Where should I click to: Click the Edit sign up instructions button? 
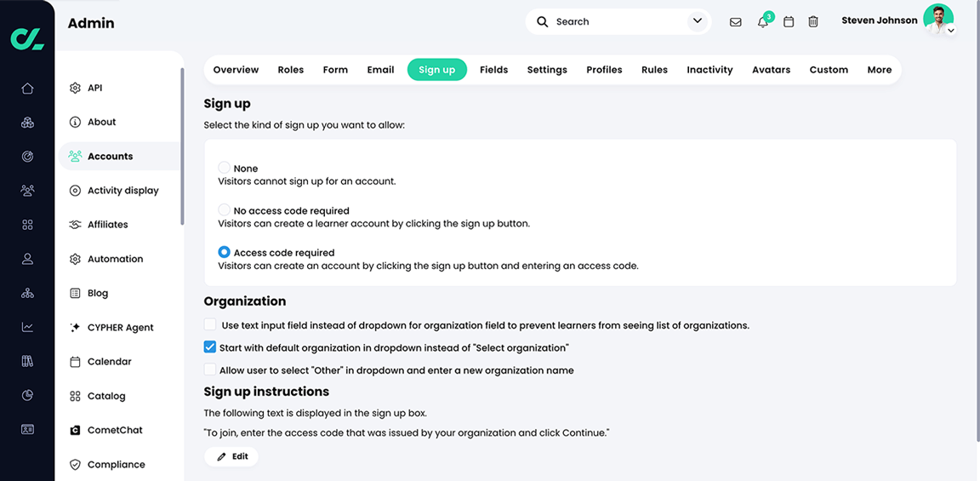pyautogui.click(x=231, y=456)
